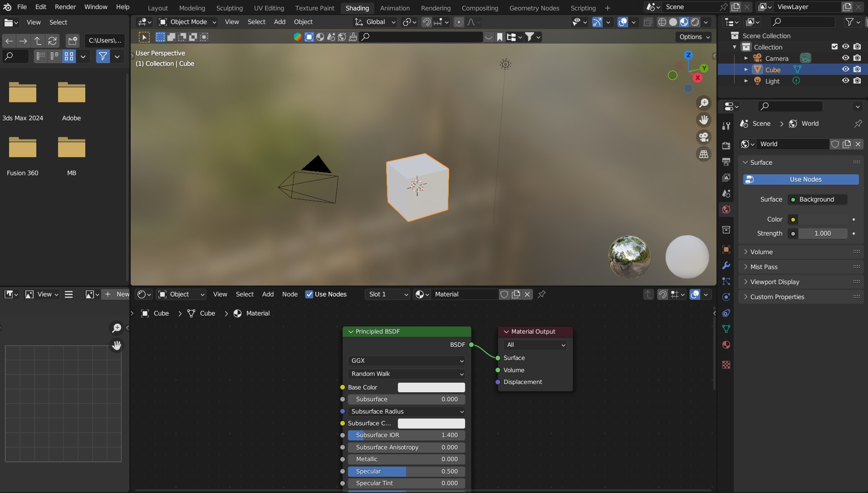
Task: Click the refresh icon in the file browser
Action: pyautogui.click(x=53, y=41)
